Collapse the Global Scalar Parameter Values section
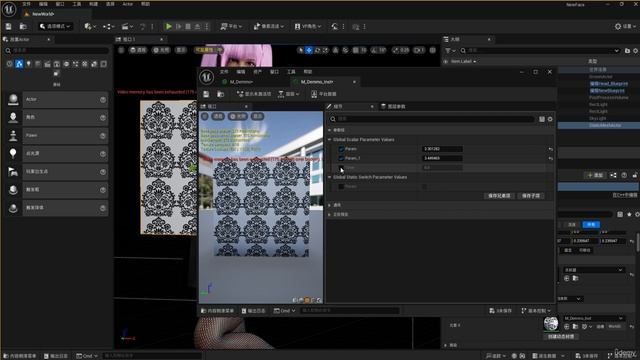Viewport: 640px width, 360px height. pyautogui.click(x=330, y=140)
